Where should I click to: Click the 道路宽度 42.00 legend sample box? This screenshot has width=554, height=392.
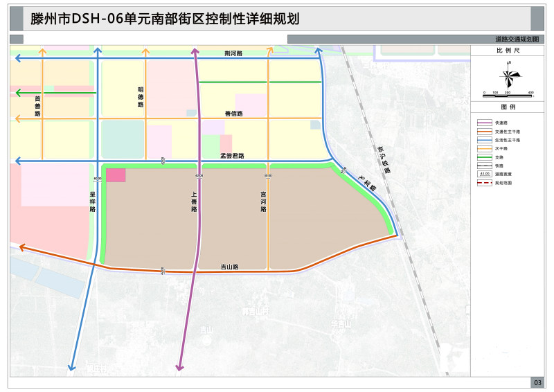click(x=484, y=174)
